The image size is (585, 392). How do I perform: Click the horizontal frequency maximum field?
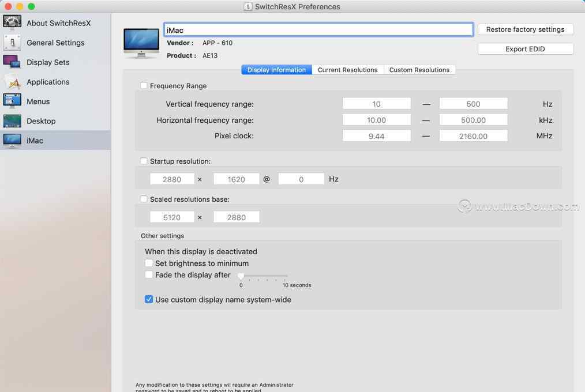474,120
